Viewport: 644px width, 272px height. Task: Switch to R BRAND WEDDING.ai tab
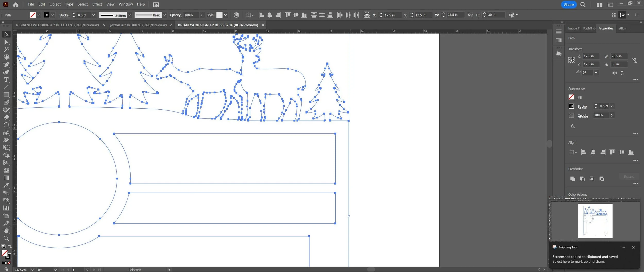click(57, 25)
